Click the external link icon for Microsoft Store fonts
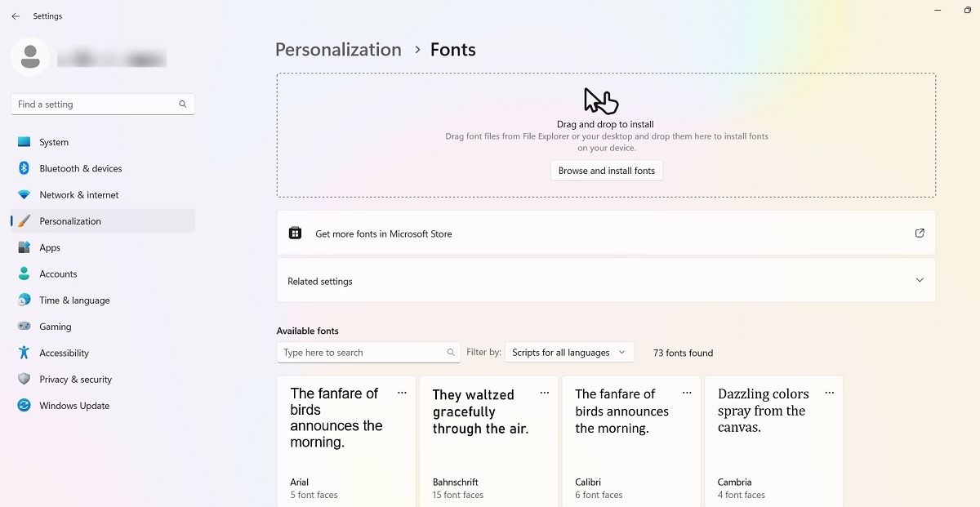Viewport: 980px width, 507px height. (920, 233)
